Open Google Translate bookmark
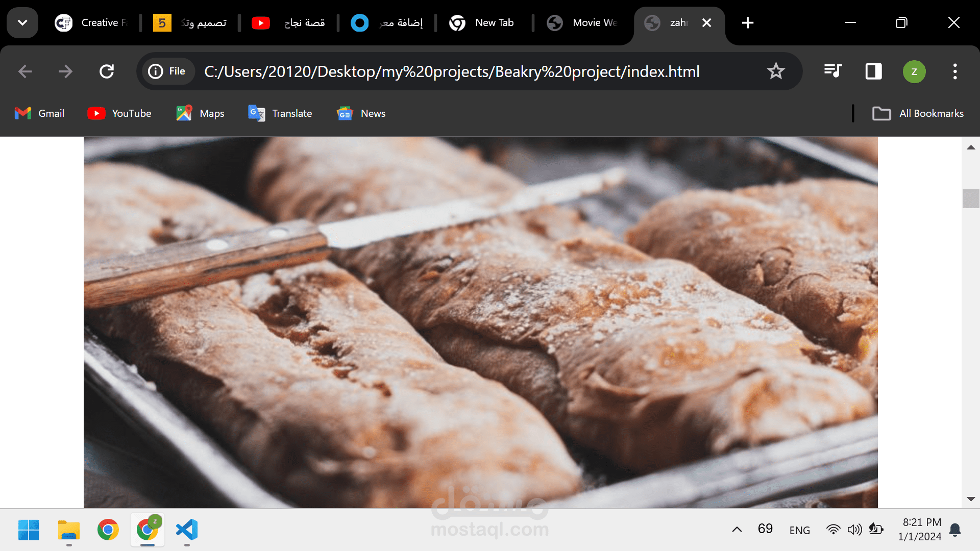Screen dimensions: 980x551 280,113
